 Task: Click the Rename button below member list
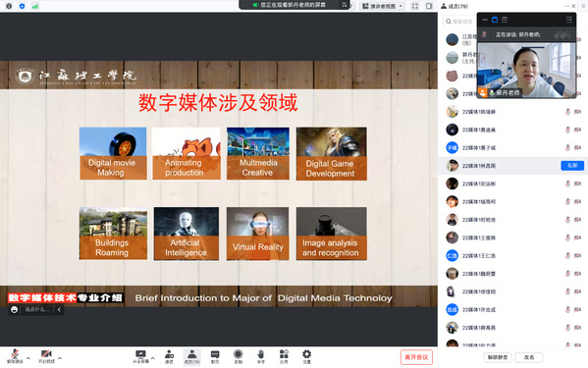(529, 357)
